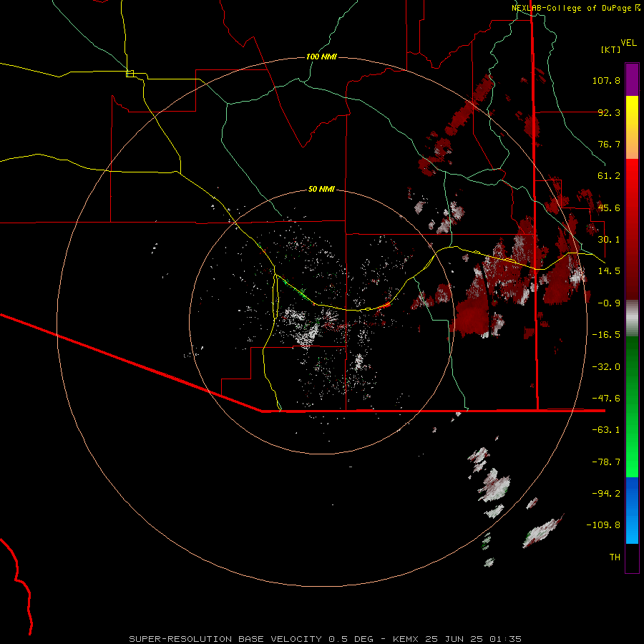
Task: Click the -94.2 velocity scale value
Action: (606, 494)
